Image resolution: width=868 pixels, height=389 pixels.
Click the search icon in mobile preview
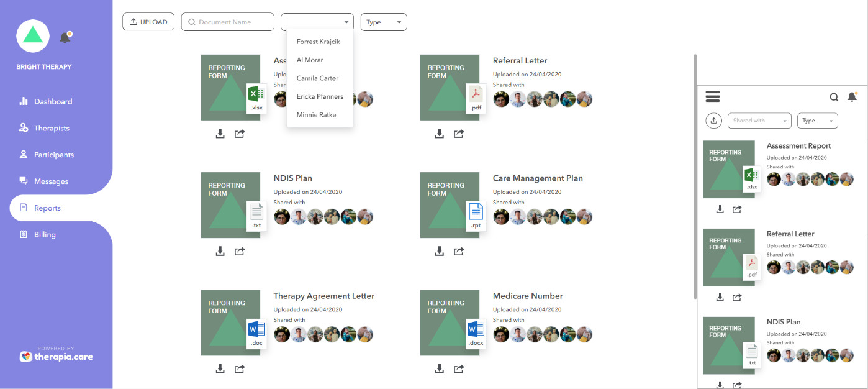coord(834,97)
